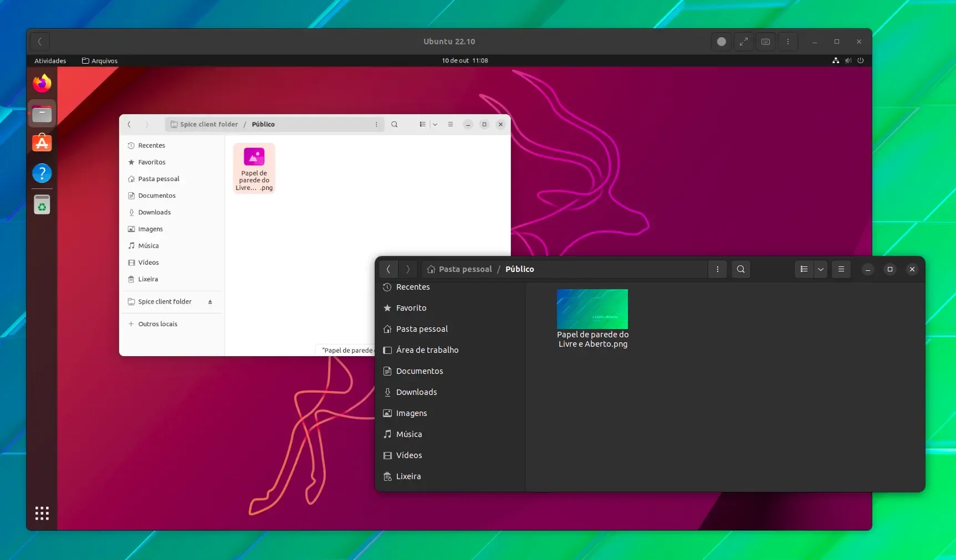Screen dimensions: 956x560
Task: Open the Help icon in the dock
Action: tap(42, 173)
